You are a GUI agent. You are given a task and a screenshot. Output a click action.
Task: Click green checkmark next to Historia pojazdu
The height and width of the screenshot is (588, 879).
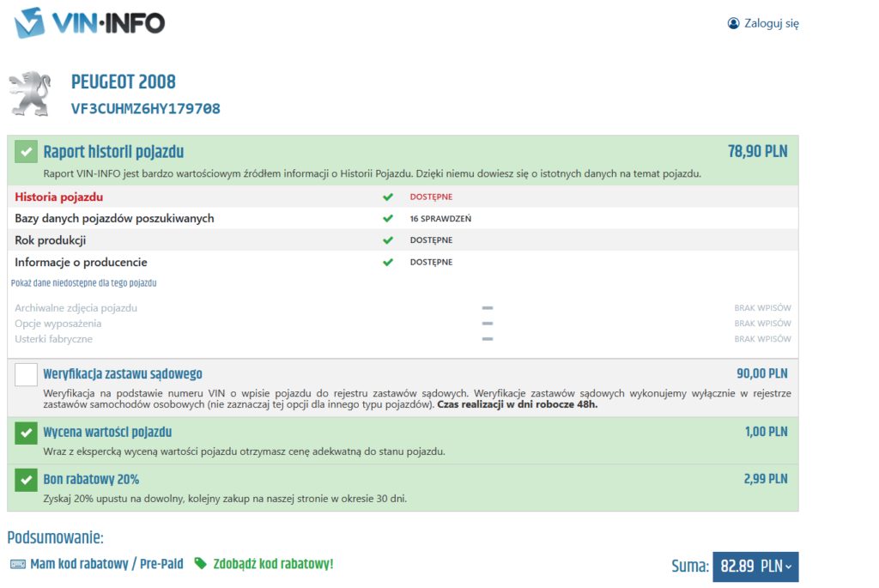tap(388, 197)
